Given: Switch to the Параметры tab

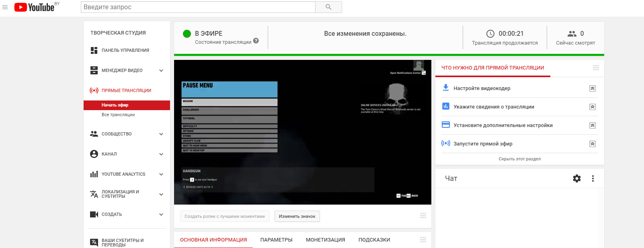Looking at the screenshot, I should click(277, 240).
